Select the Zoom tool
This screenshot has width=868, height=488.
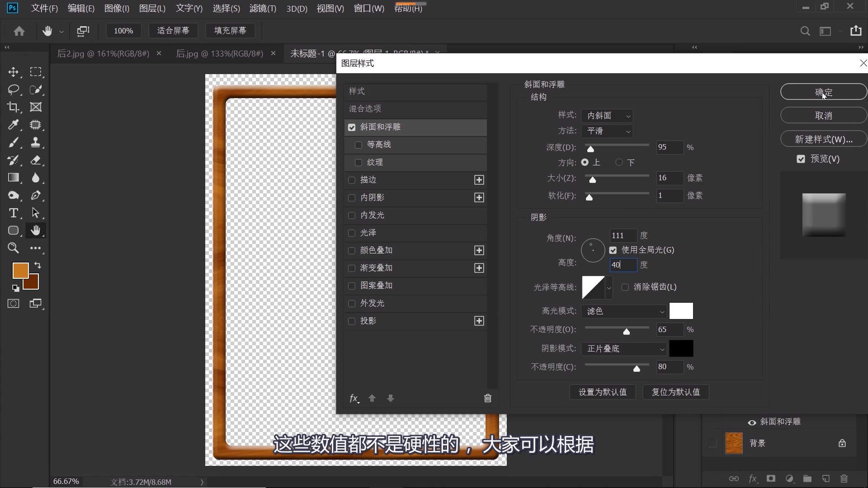pyautogui.click(x=14, y=248)
